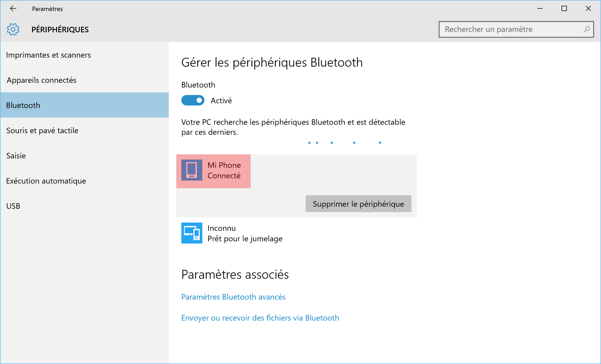Select Bluetooth in the sidebar
601x364 pixels.
coord(85,105)
